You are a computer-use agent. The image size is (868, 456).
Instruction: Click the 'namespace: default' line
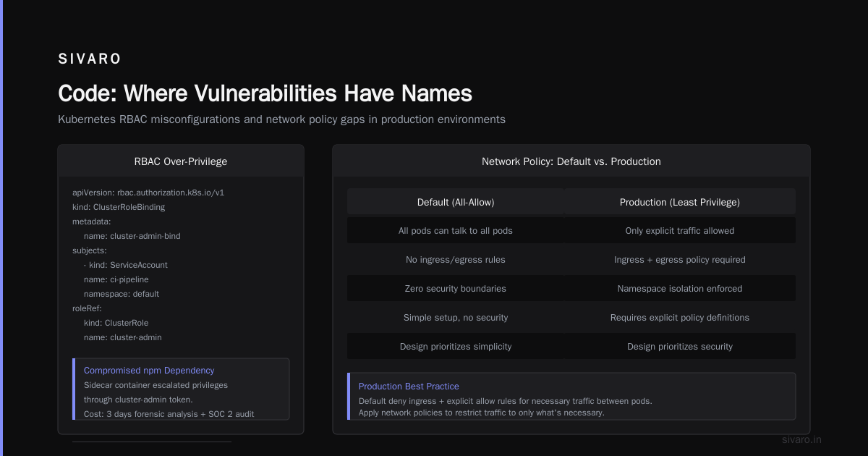(x=122, y=294)
